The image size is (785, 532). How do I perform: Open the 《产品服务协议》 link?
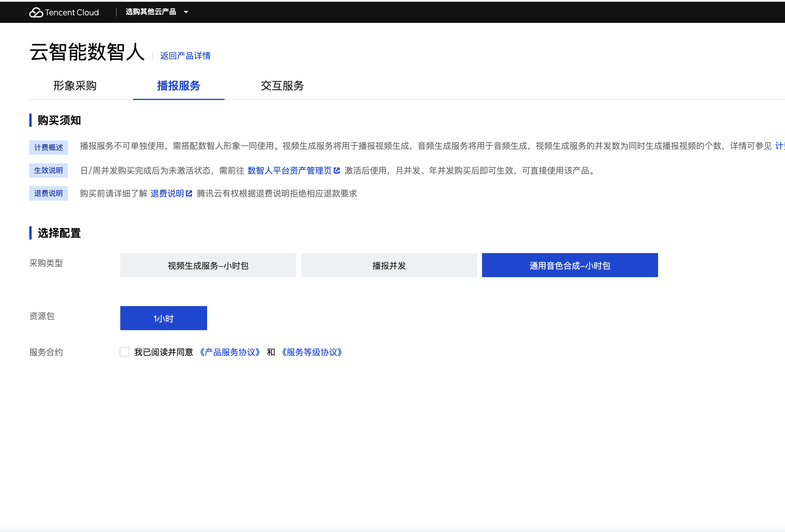point(230,352)
